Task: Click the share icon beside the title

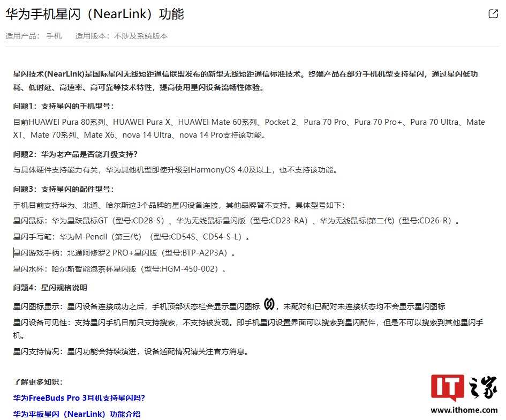Action: (493, 14)
